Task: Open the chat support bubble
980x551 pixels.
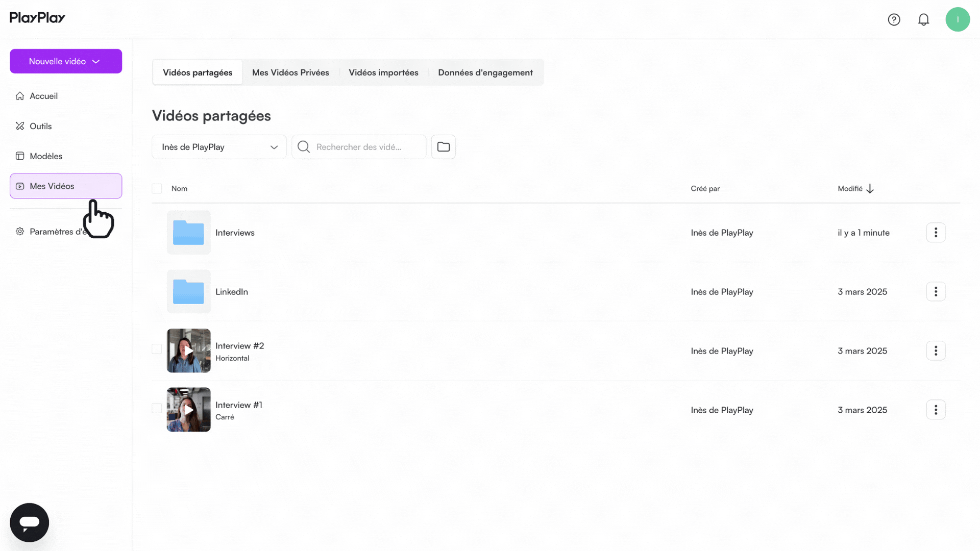Action: [x=29, y=522]
